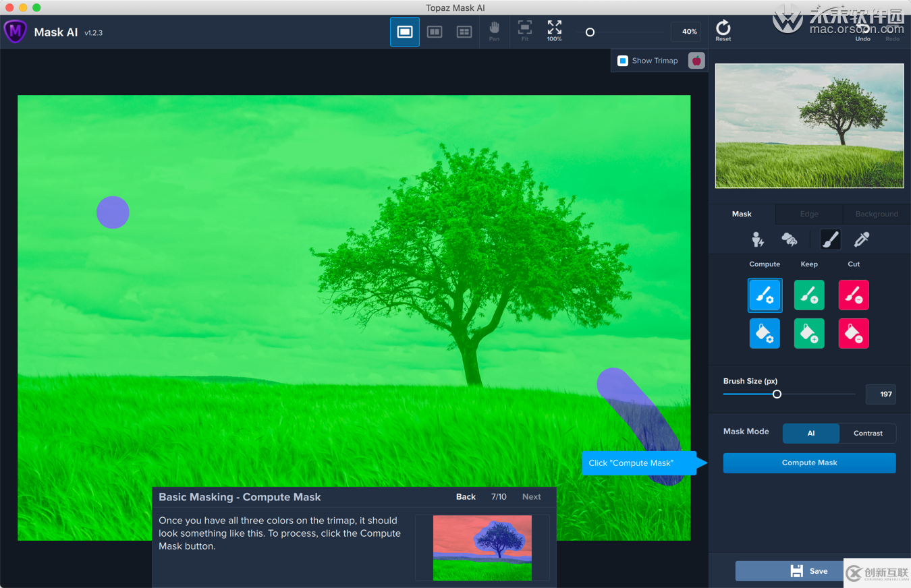Click the Mask Mode label
911x588 pixels.
tap(746, 432)
